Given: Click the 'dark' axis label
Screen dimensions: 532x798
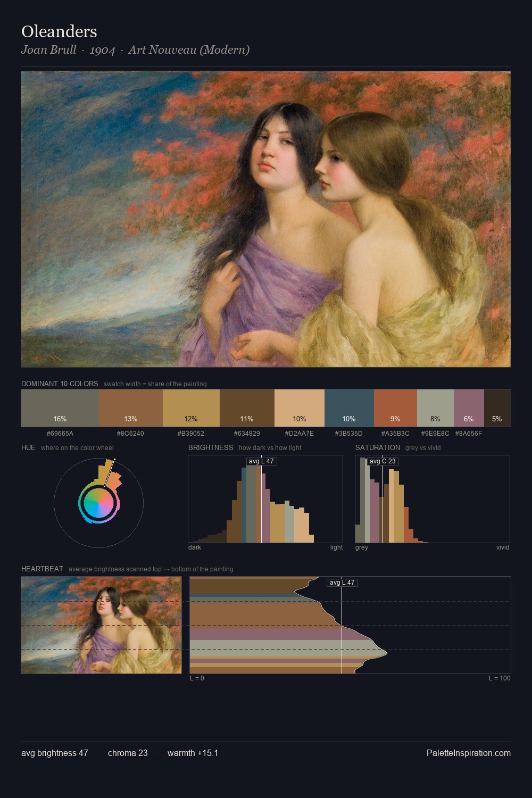Looking at the screenshot, I should coord(195,547).
